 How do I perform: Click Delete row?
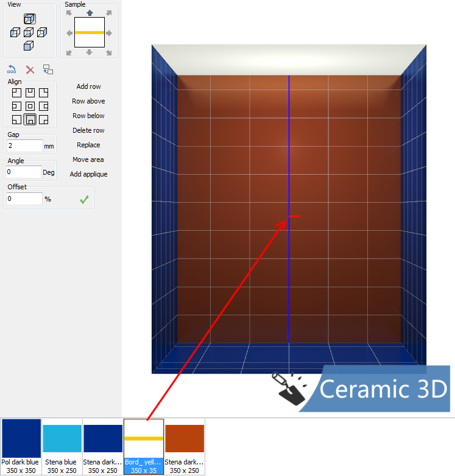point(88,130)
